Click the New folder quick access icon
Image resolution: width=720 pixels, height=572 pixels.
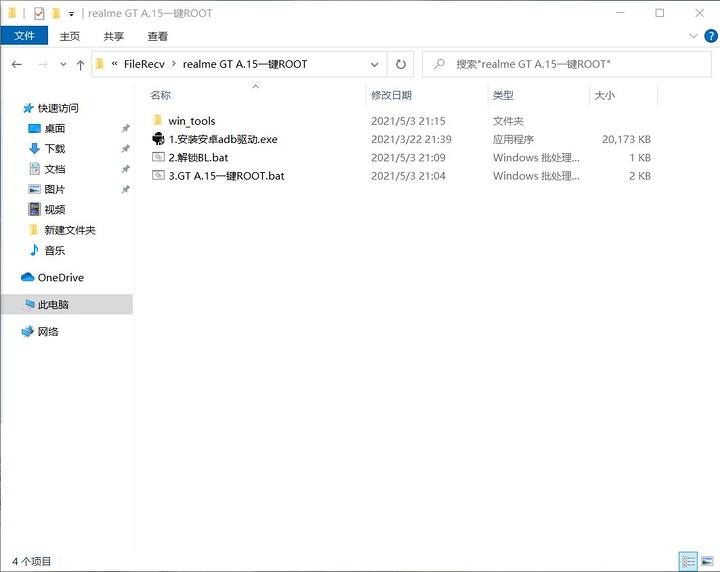pyautogui.click(x=56, y=13)
